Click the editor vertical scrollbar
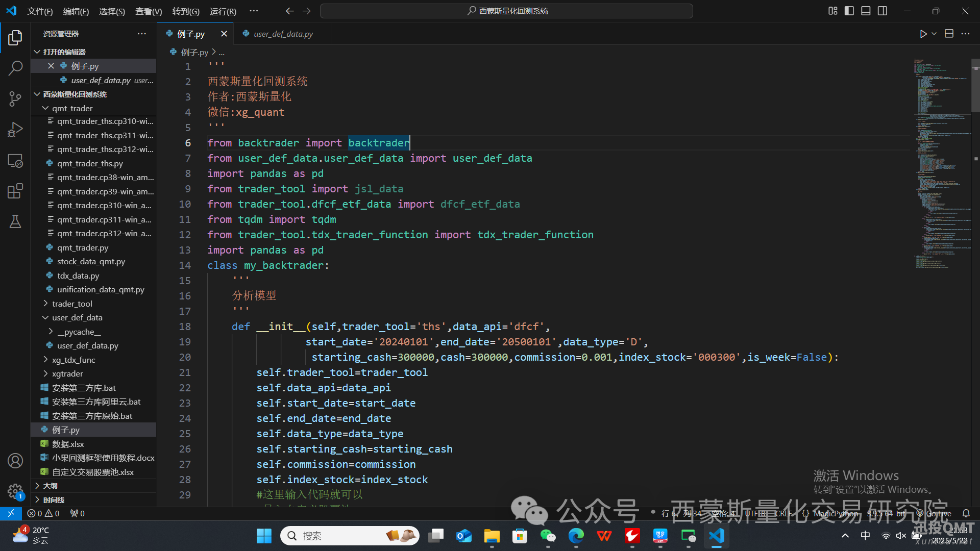The width and height of the screenshot is (980, 551). (x=975, y=86)
